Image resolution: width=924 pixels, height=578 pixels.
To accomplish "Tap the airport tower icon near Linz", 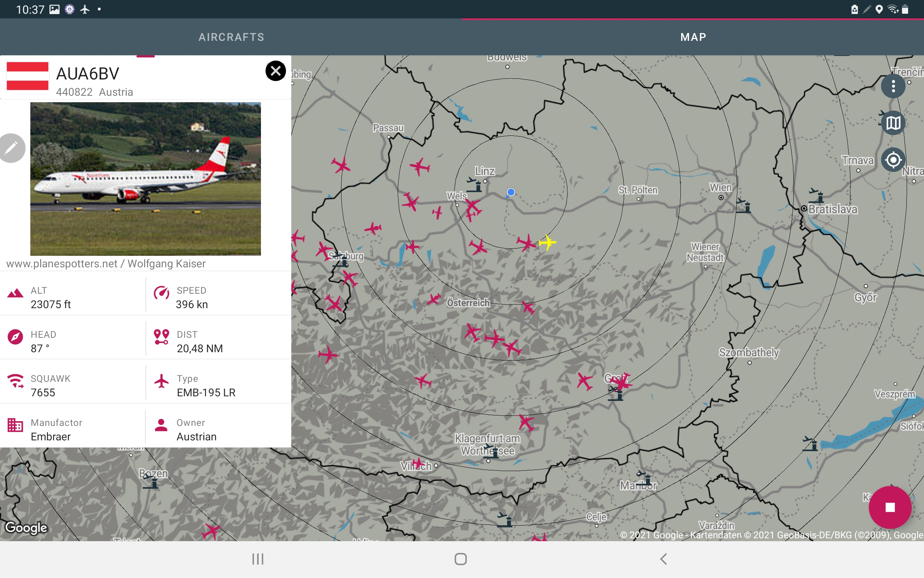I will click(x=475, y=185).
